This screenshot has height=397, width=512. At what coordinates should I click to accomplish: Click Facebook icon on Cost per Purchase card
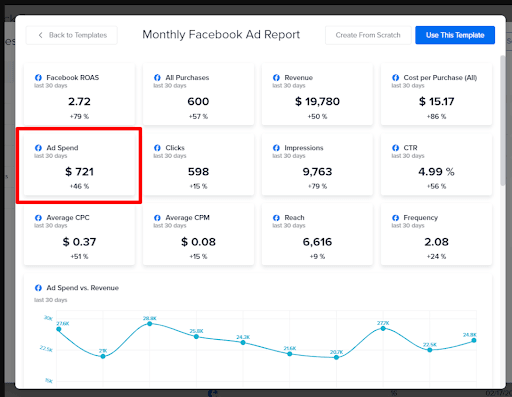pos(396,78)
